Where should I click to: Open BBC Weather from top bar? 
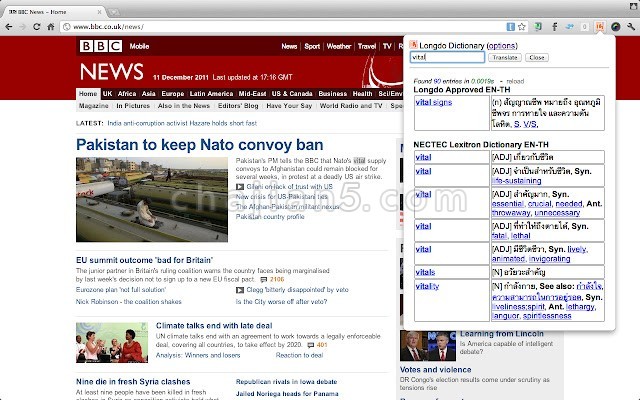(339, 47)
